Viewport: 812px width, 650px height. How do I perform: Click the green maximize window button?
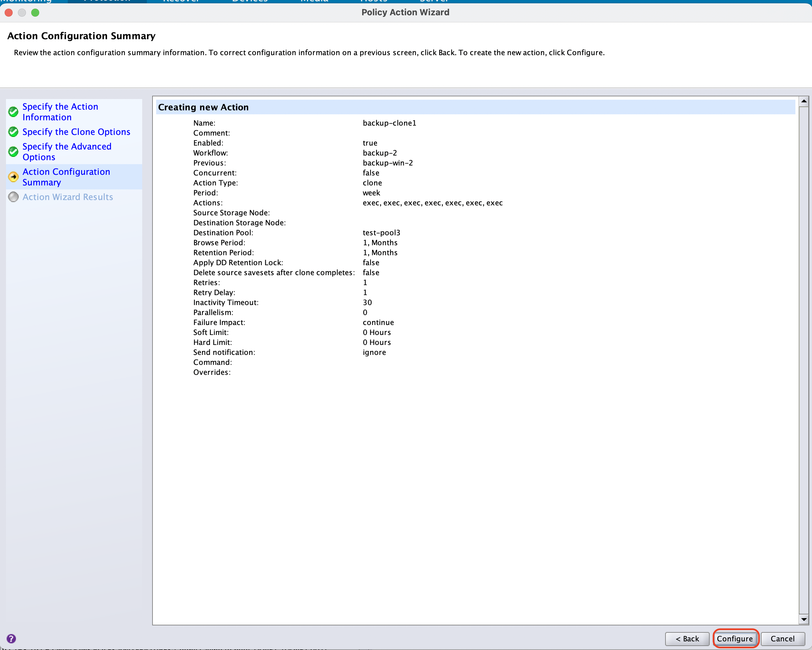pos(35,12)
